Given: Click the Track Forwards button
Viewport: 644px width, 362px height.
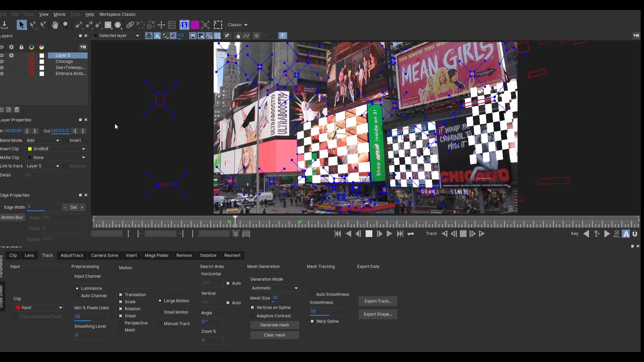Looking at the screenshot, I should click(x=482, y=234).
